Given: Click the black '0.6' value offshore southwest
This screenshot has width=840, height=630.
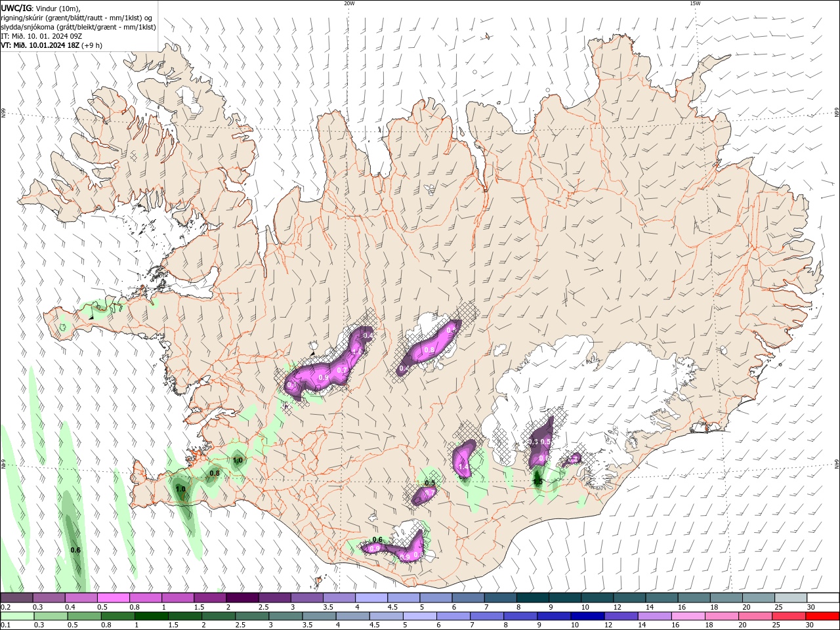Looking at the screenshot, I should point(75,550).
